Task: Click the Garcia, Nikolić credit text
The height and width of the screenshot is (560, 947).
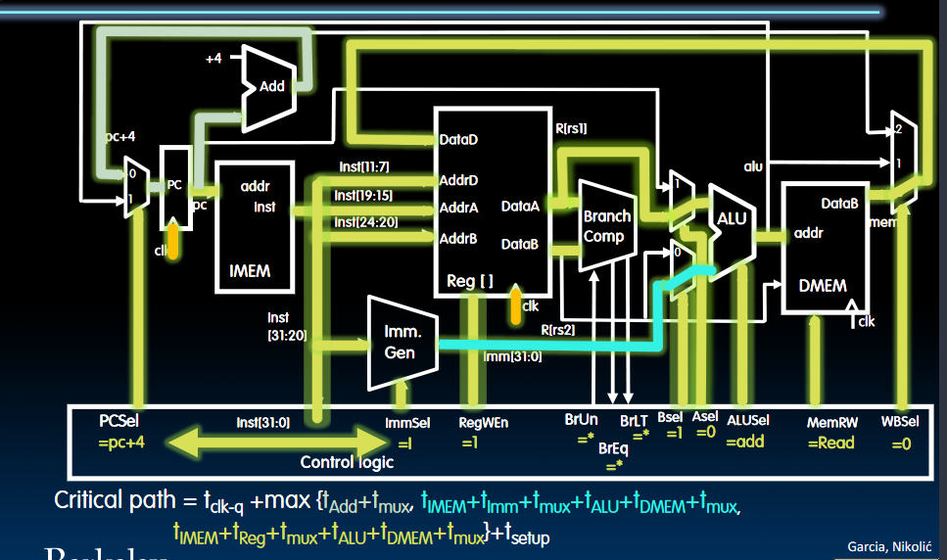Action: [889, 546]
